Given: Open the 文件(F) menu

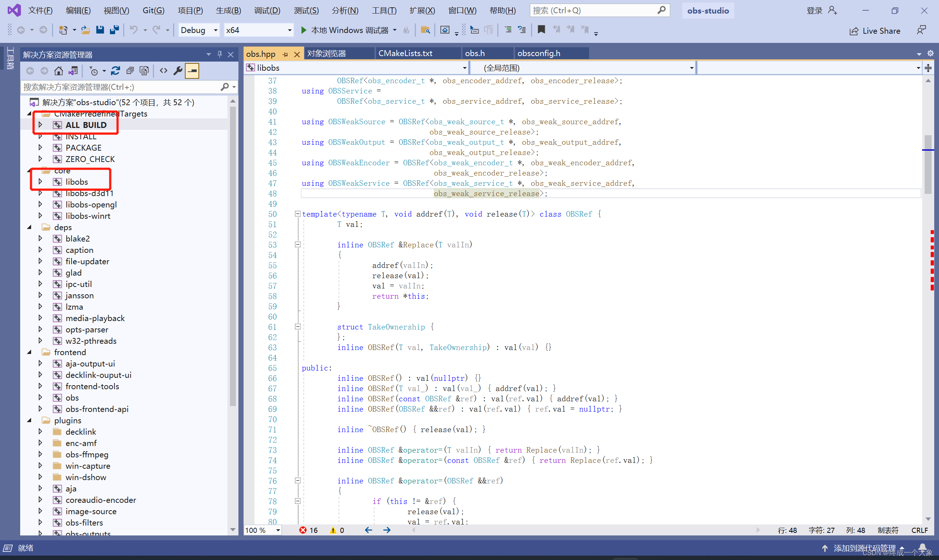Looking at the screenshot, I should (x=40, y=11).
